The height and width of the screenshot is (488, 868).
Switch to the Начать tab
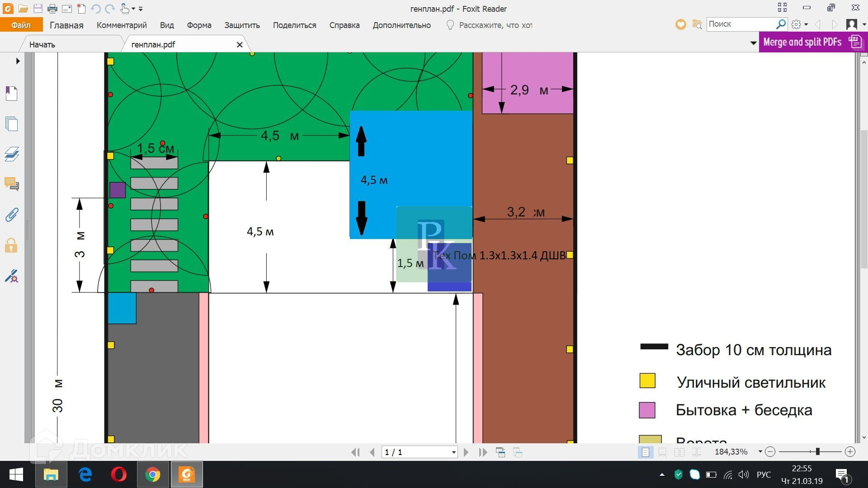pyautogui.click(x=42, y=44)
